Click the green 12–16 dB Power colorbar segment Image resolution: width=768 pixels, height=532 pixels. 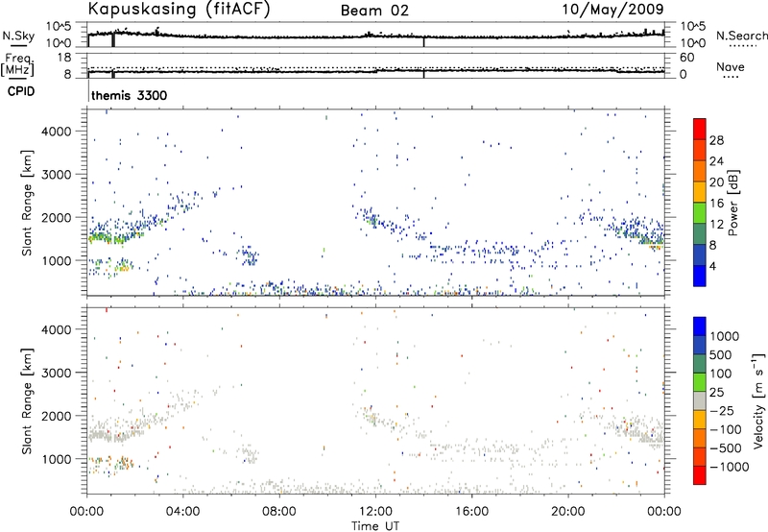700,213
